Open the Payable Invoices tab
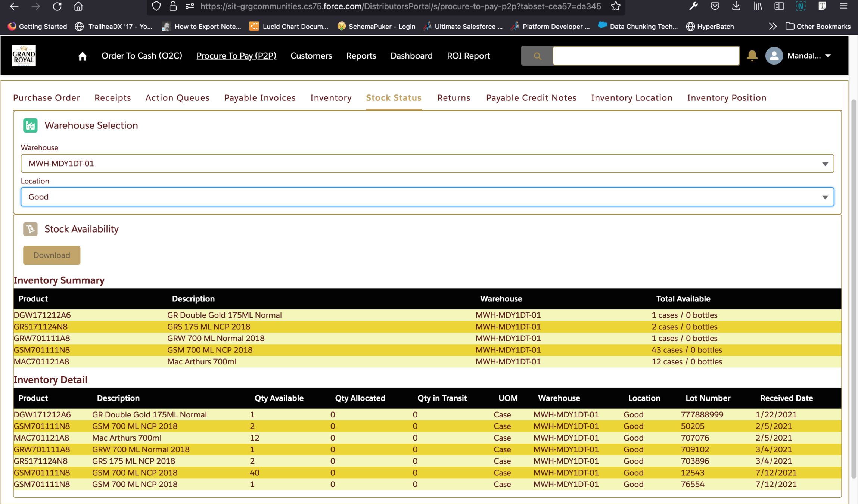Viewport: 858px width, 504px height. point(259,98)
